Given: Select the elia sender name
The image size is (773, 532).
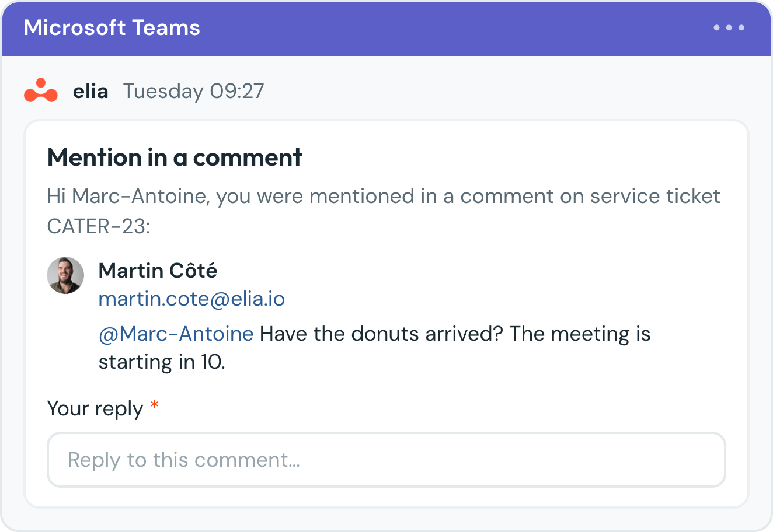Looking at the screenshot, I should (90, 91).
